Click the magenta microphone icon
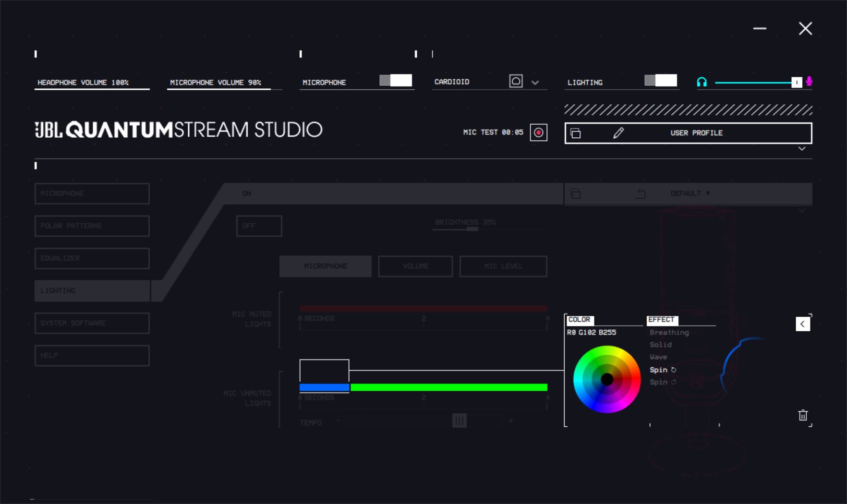The width and height of the screenshot is (847, 504). (809, 82)
